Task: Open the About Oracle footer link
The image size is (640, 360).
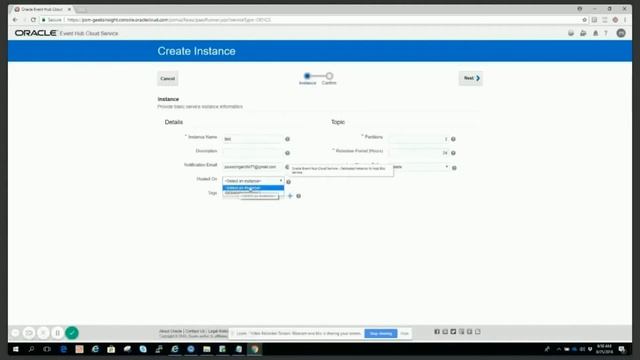Action: click(171, 331)
